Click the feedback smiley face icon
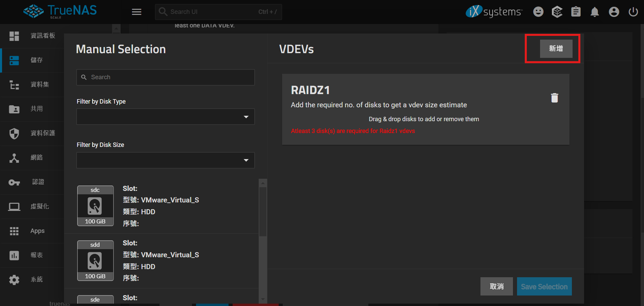644x306 pixels. point(538,12)
